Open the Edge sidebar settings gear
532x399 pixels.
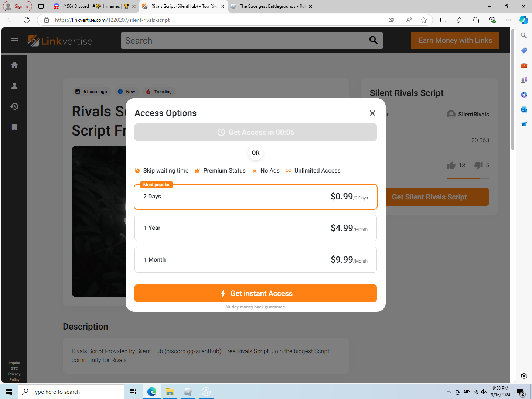tap(524, 376)
